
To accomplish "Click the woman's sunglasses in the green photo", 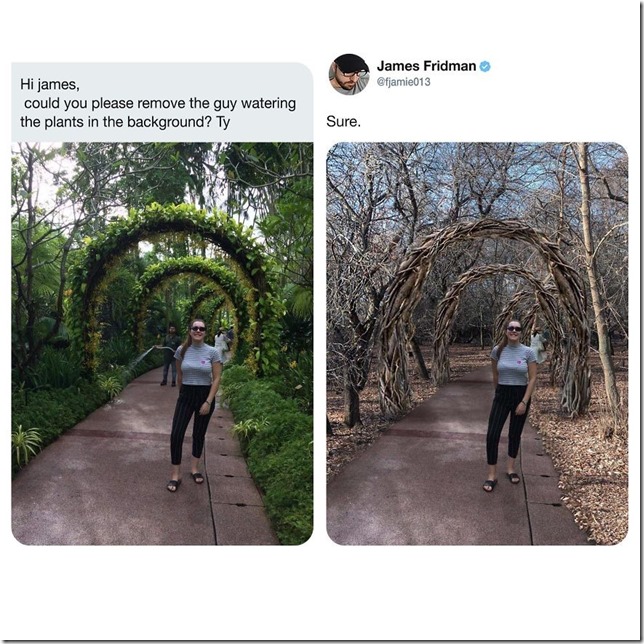I will point(197,329).
